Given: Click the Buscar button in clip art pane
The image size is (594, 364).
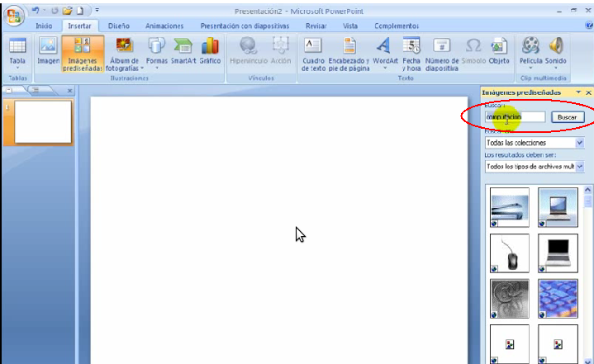Looking at the screenshot, I should 567,117.
